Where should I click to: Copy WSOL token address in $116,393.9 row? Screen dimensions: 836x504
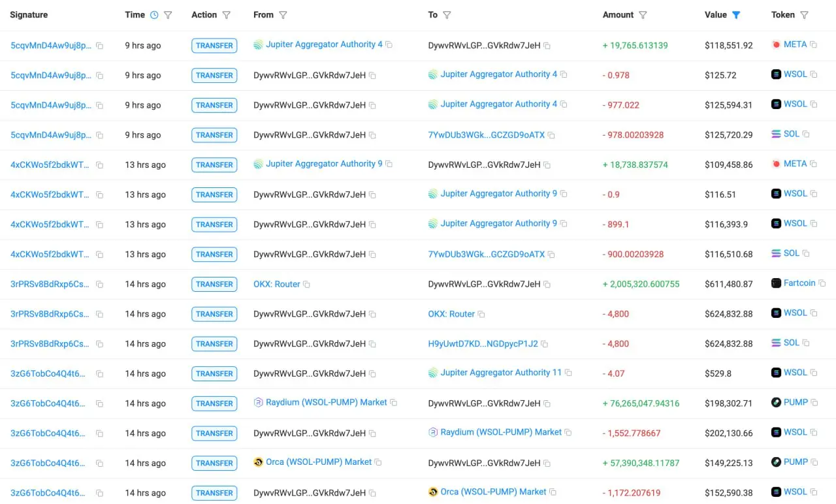(x=814, y=223)
